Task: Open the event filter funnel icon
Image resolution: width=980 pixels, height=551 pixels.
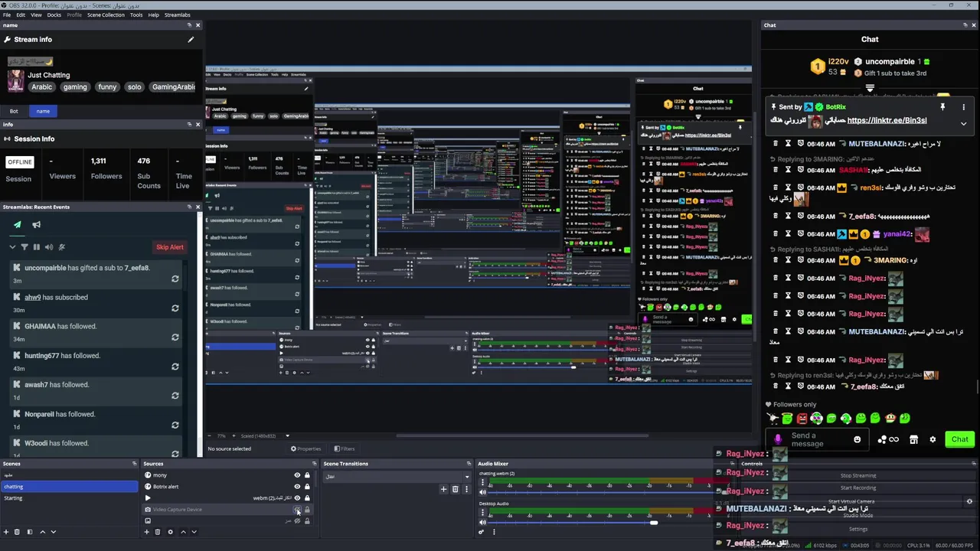Action: pyautogui.click(x=24, y=247)
